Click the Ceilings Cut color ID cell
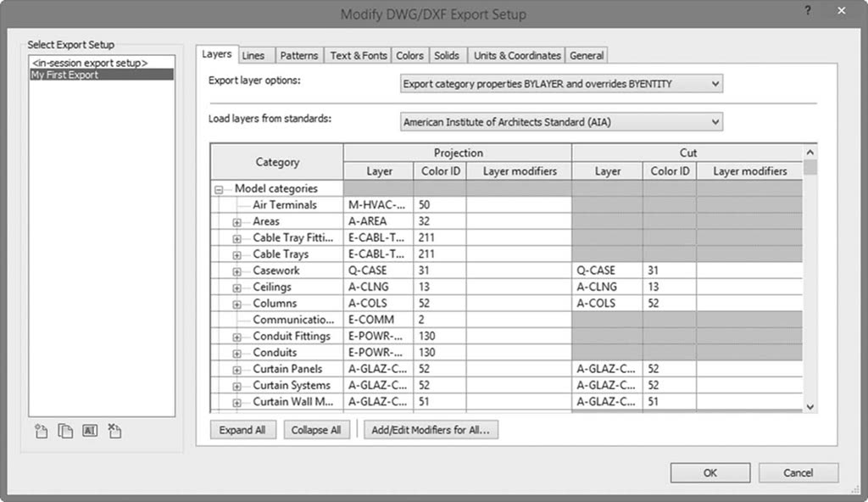Screen dimensions: 868x502 pyautogui.click(x=670, y=287)
